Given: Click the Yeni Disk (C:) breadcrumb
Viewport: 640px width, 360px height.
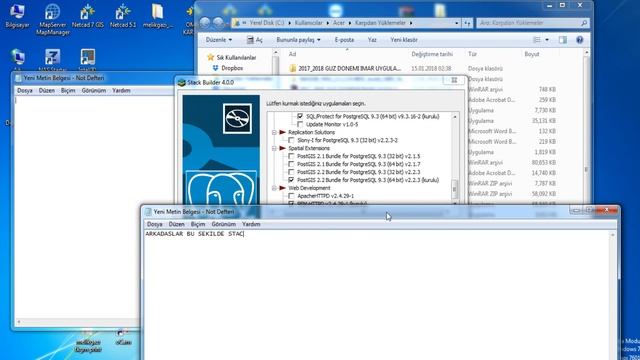Looking at the screenshot, I should click(x=267, y=23).
